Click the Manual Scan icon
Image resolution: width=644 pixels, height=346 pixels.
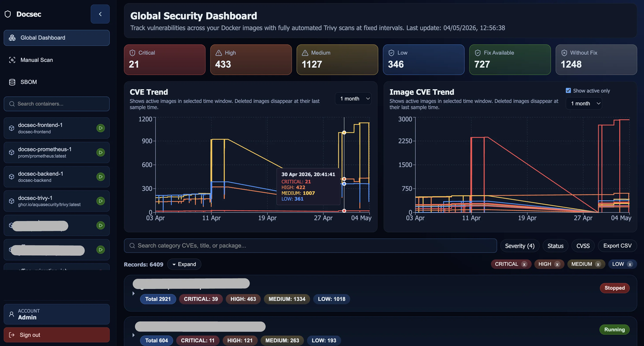(x=12, y=60)
